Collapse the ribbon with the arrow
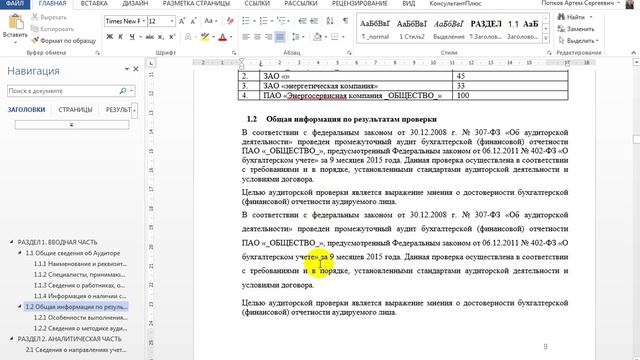 633,53
